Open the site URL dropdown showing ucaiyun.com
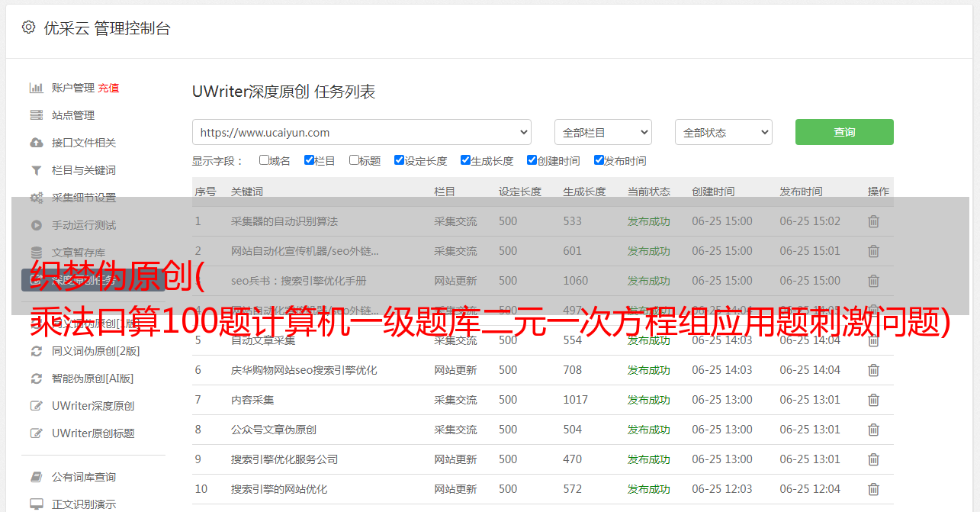The image size is (980, 512). [361, 132]
